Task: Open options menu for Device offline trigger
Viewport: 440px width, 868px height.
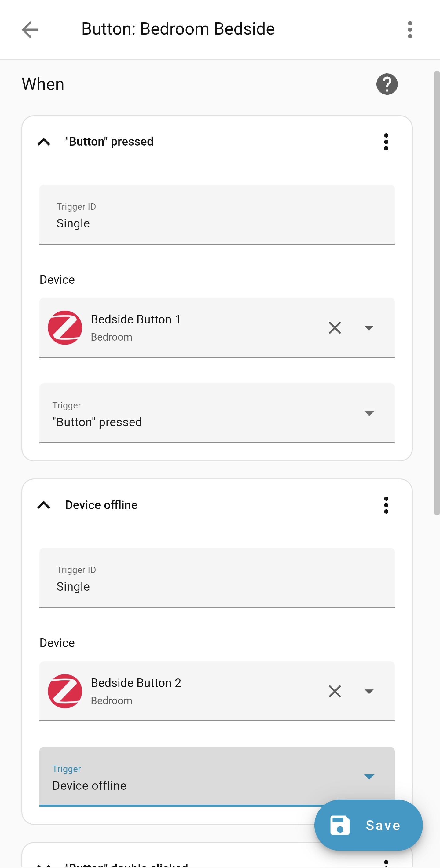Action: (x=386, y=505)
